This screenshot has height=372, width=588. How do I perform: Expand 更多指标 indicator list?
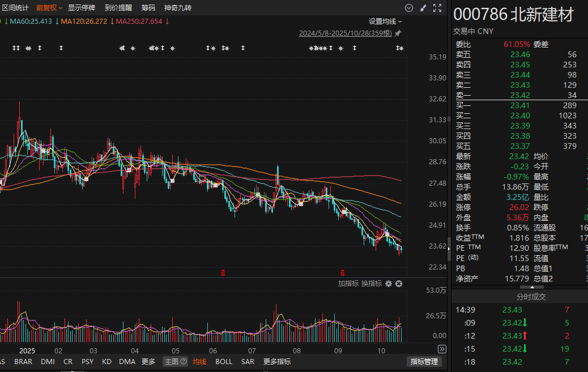tap(277, 362)
